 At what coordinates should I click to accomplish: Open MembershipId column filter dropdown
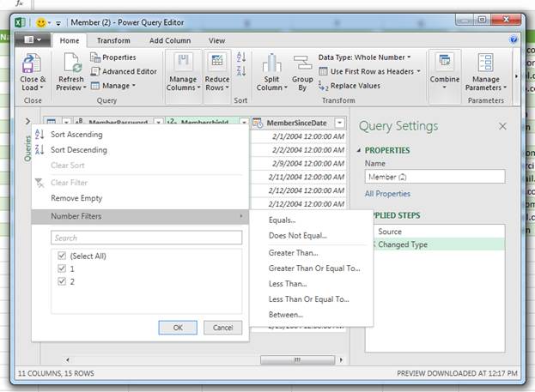244,122
